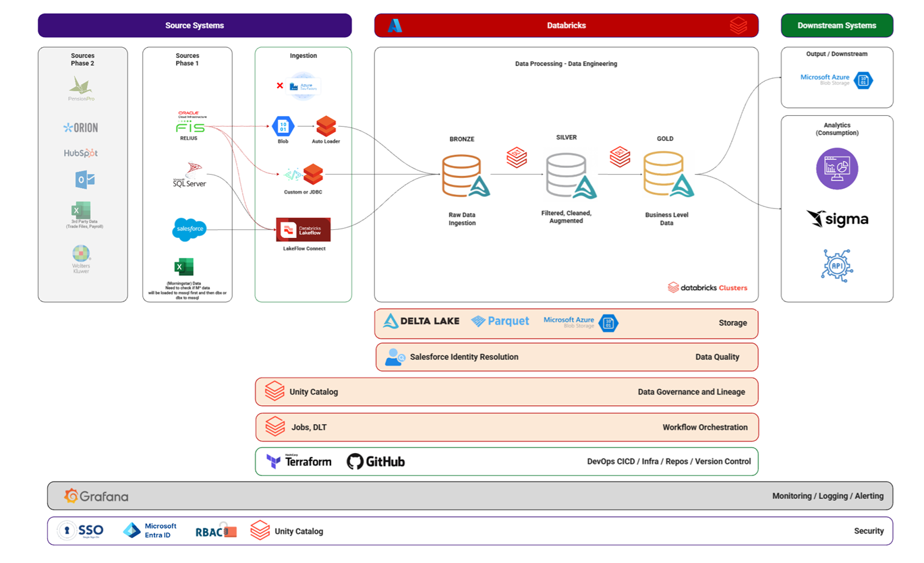This screenshot has width=924, height=563.
Task: Click the Azure logo in the Databricks header
Action: coord(395,26)
